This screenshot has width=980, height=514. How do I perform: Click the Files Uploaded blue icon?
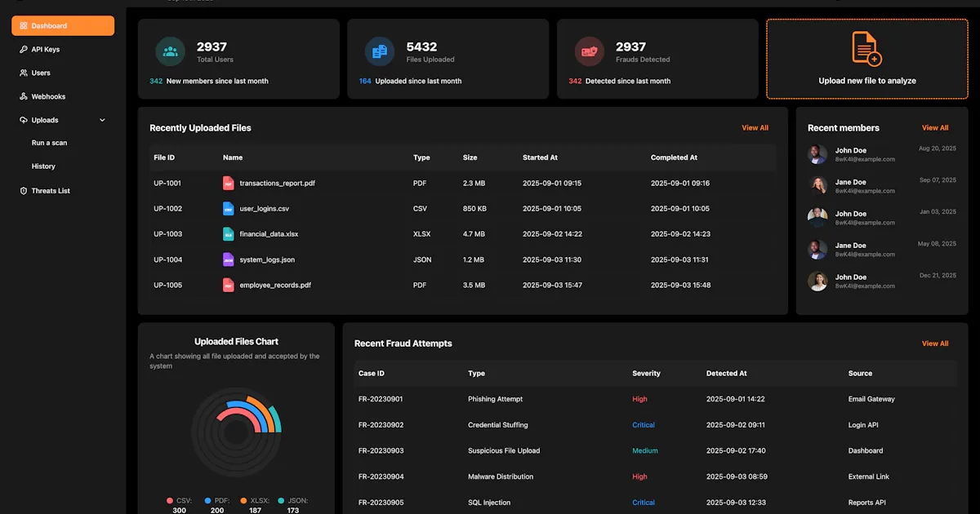tap(380, 51)
